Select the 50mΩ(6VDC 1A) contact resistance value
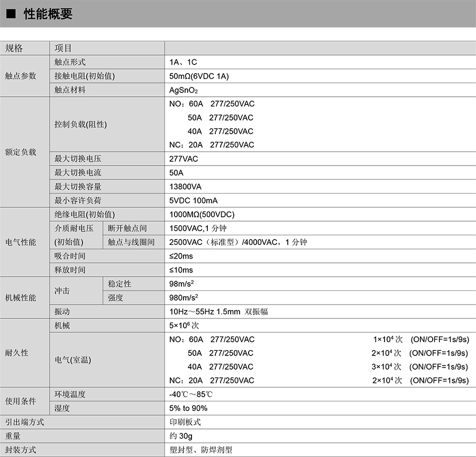Image resolution: width=476 pixels, height=457 pixels. [x=199, y=76]
